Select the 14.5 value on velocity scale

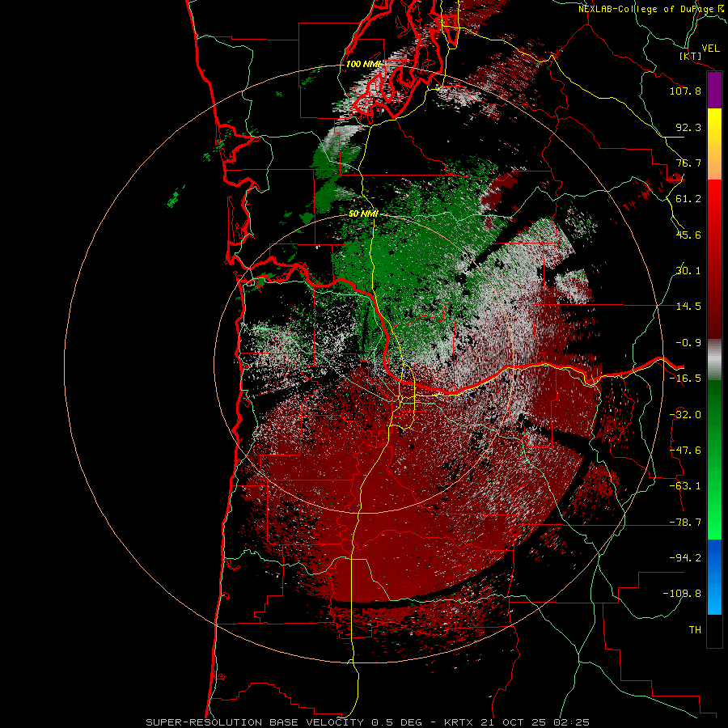click(x=688, y=307)
